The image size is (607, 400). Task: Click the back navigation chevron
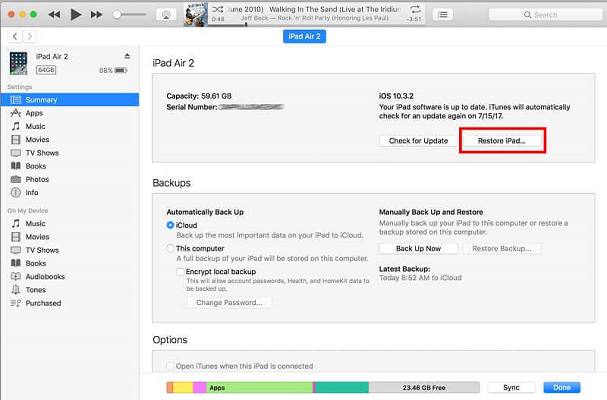[x=13, y=36]
